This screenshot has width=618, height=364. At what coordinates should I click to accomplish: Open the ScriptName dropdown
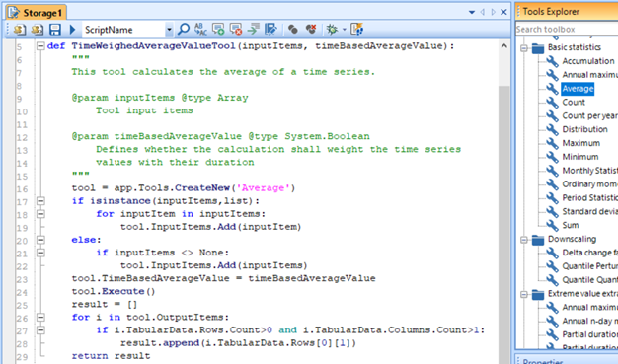click(169, 30)
